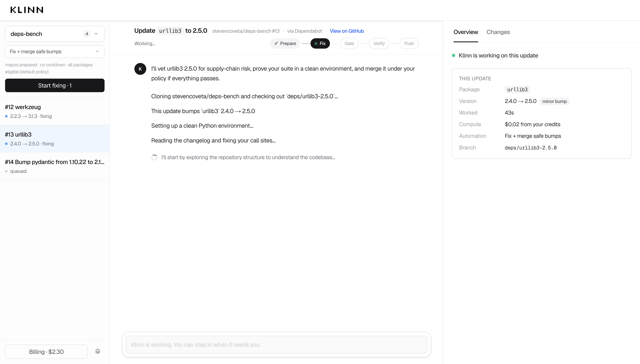
Task: Click the urllib3 package chip in Overview
Action: (x=517, y=89)
